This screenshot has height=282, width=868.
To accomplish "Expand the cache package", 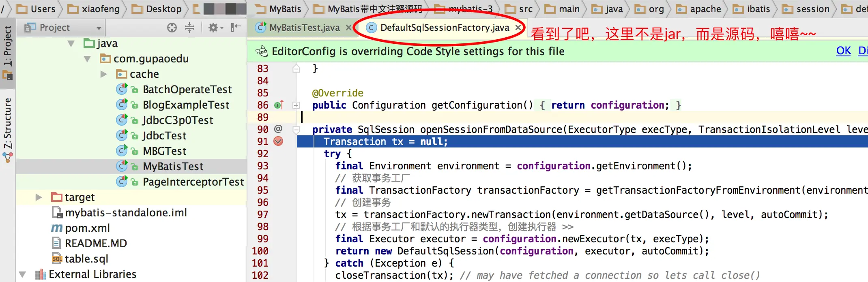I will [x=103, y=74].
